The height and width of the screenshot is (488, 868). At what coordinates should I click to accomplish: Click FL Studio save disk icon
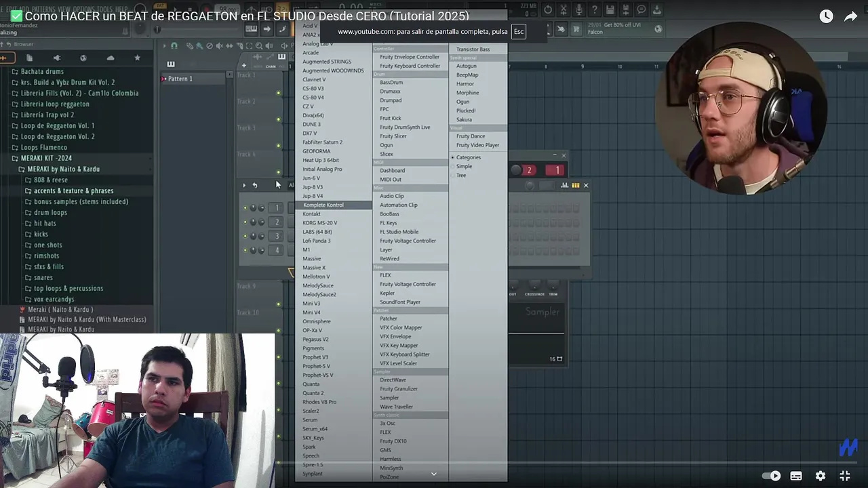pyautogui.click(x=610, y=9)
